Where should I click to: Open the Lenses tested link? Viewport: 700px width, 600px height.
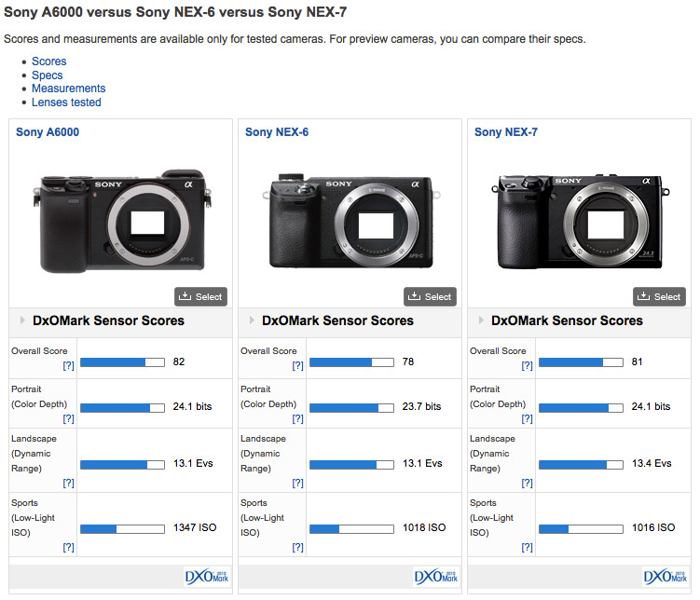[66, 102]
